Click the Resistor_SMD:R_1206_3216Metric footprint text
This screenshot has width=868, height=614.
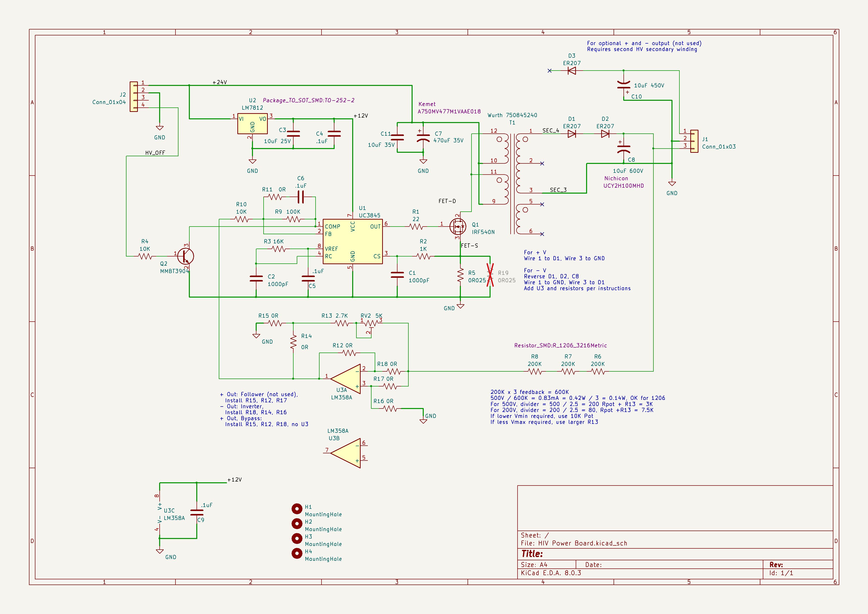[x=560, y=346]
